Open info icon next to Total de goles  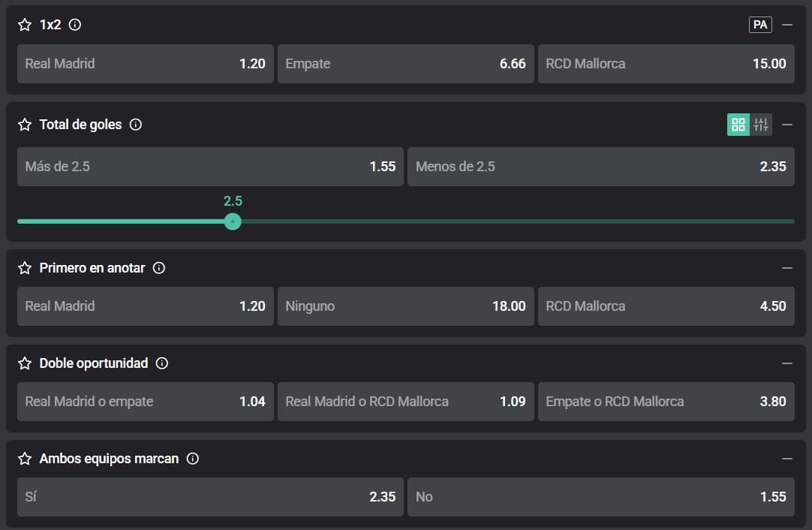136,125
